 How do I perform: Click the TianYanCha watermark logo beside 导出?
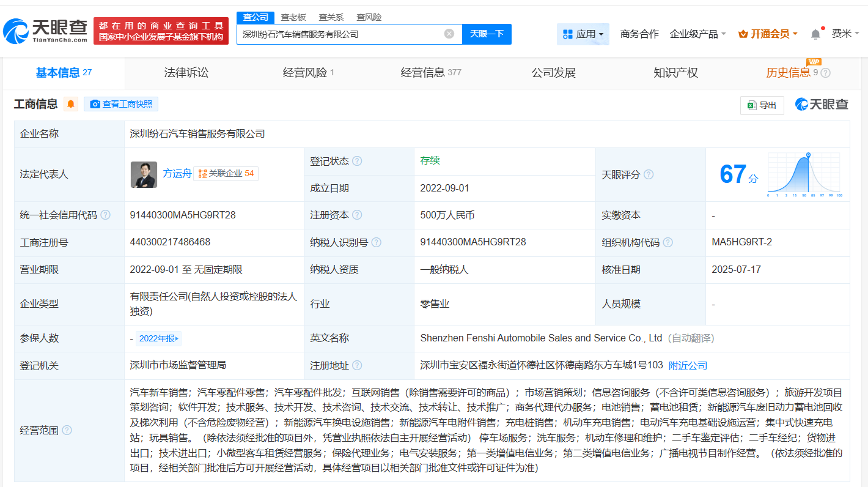(x=822, y=105)
